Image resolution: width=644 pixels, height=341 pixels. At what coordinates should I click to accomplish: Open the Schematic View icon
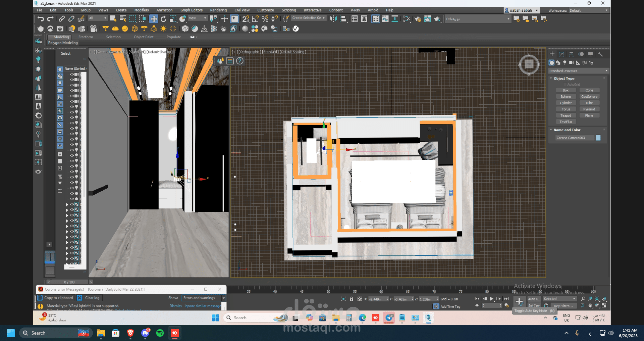[x=395, y=19]
